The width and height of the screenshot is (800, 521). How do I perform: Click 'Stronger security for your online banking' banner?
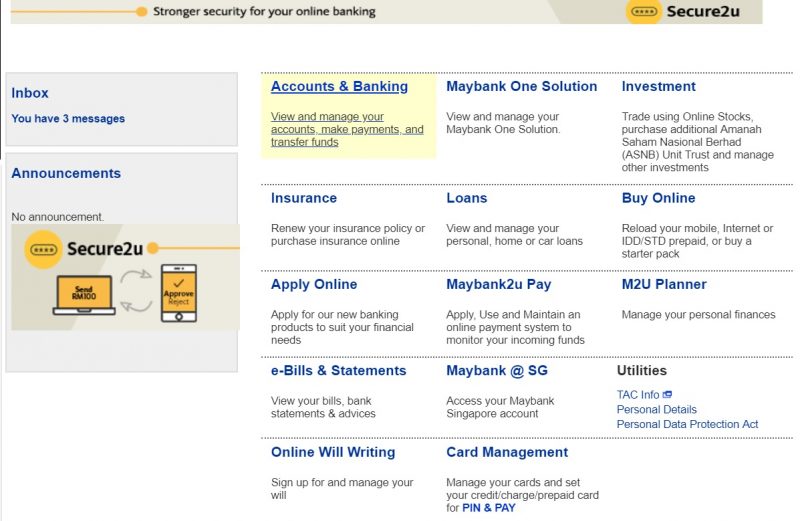coord(264,11)
